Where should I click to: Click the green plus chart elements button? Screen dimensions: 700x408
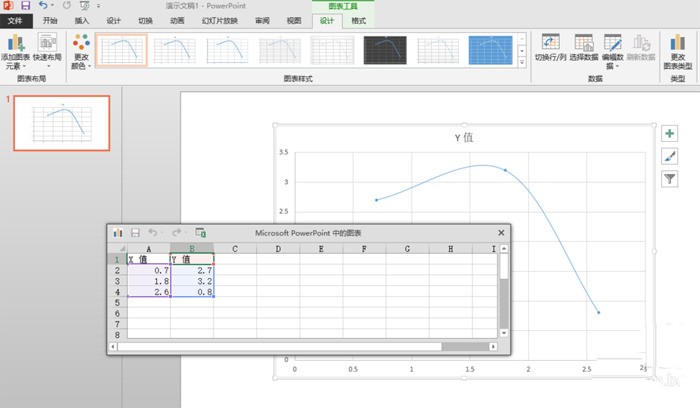click(669, 133)
